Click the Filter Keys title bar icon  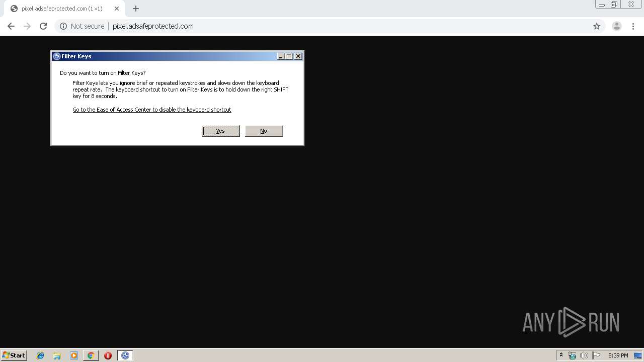[x=57, y=56]
